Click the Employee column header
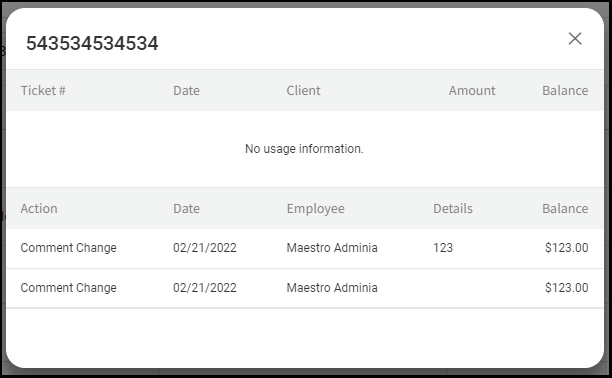 [315, 209]
